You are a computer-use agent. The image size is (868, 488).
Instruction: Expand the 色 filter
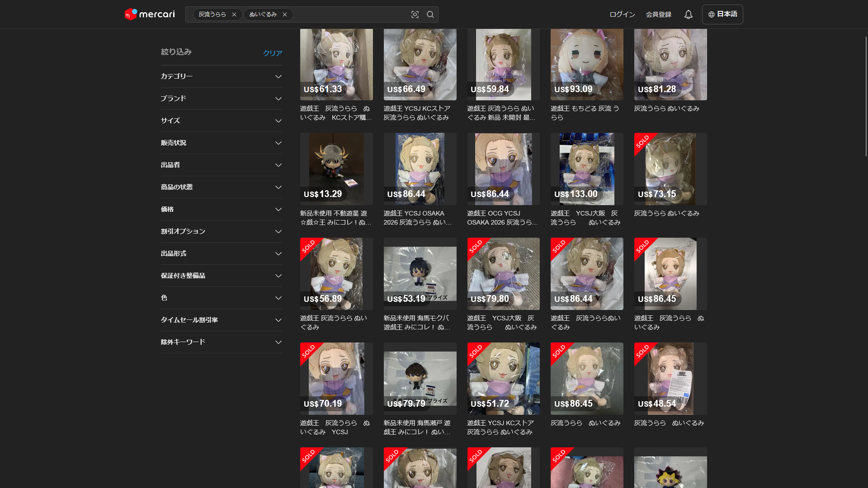(x=222, y=298)
